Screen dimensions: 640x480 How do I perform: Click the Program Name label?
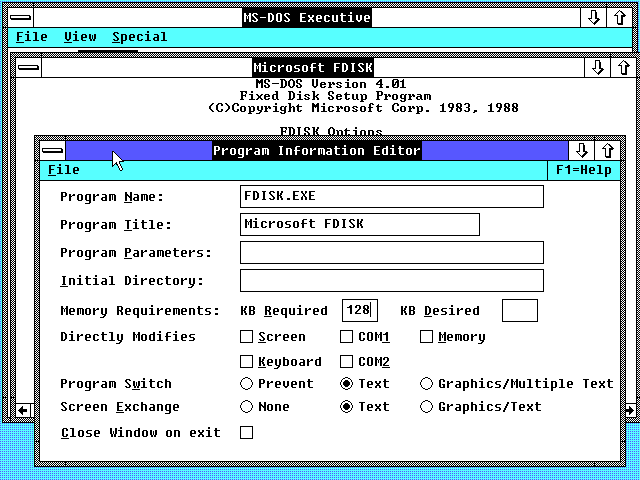(x=112, y=197)
